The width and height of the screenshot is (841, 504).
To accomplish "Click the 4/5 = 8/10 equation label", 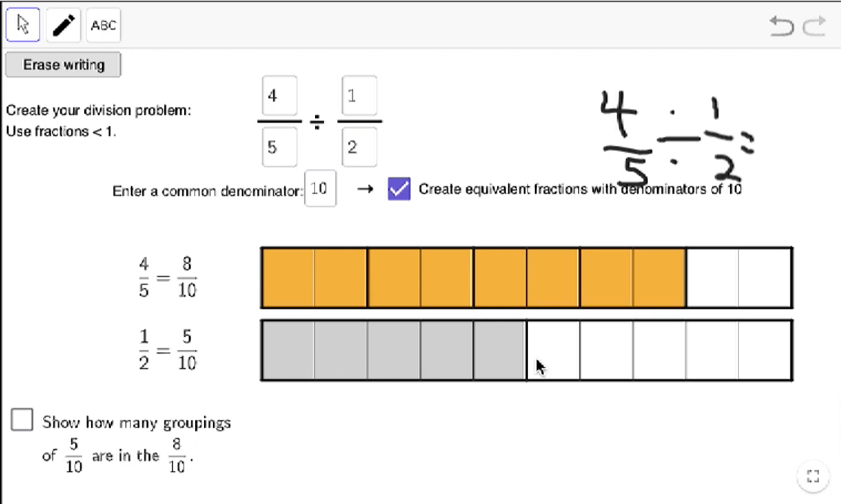I will (x=167, y=277).
